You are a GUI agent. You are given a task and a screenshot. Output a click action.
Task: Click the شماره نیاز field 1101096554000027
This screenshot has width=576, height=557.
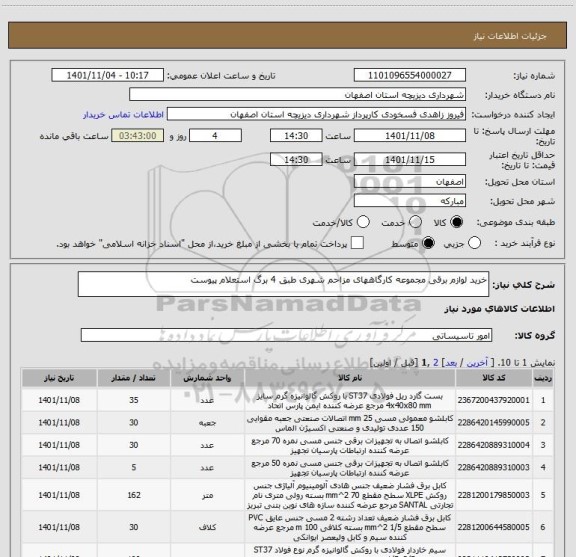(410, 75)
